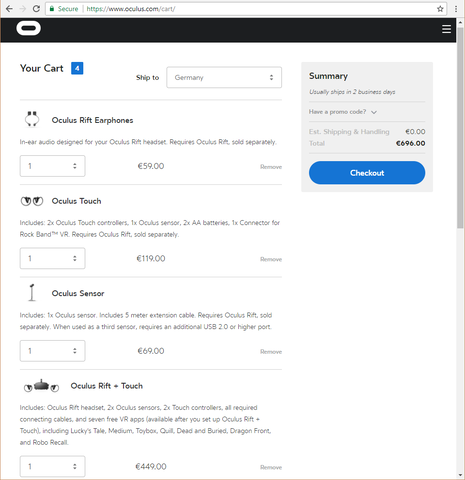Open Chrome three-dot menu
The image size is (465, 480).
(456, 9)
